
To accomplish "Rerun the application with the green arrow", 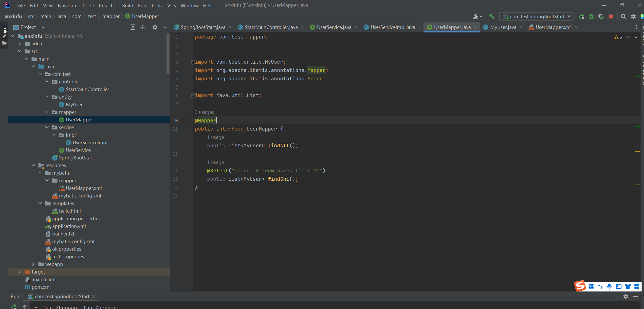I will pos(581,16).
